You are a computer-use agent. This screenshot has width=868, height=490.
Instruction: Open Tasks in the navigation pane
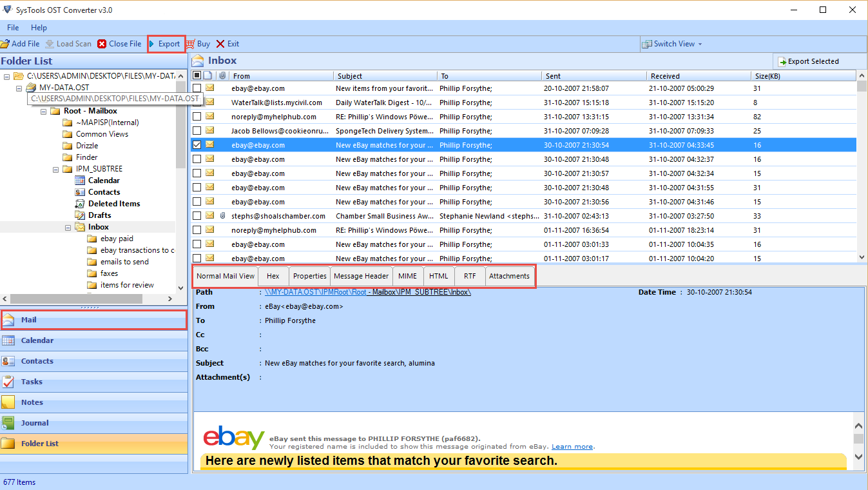(x=32, y=382)
